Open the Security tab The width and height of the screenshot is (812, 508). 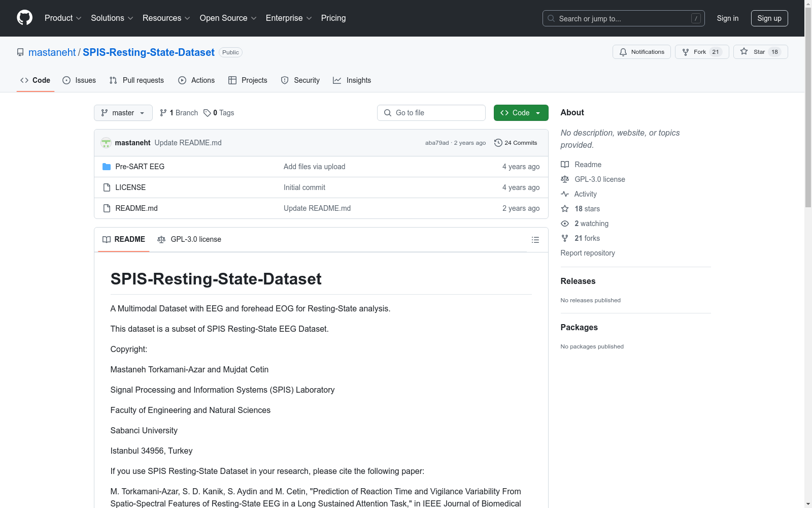tap(300, 80)
